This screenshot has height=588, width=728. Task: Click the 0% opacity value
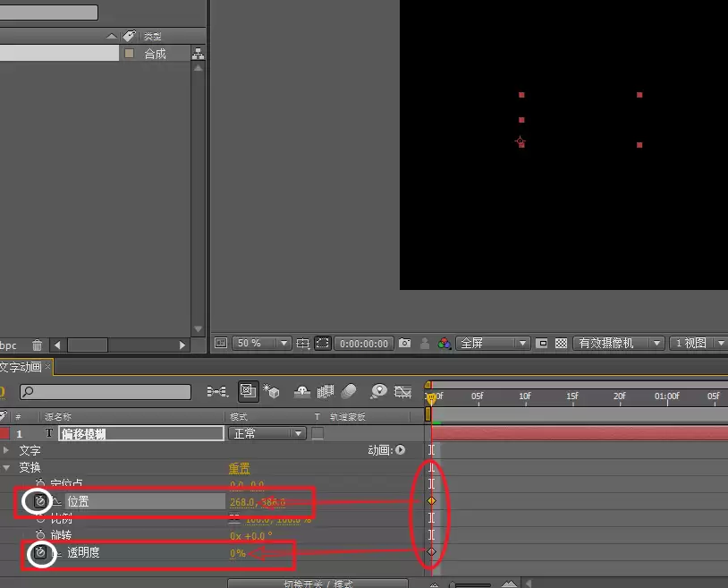pyautogui.click(x=238, y=553)
